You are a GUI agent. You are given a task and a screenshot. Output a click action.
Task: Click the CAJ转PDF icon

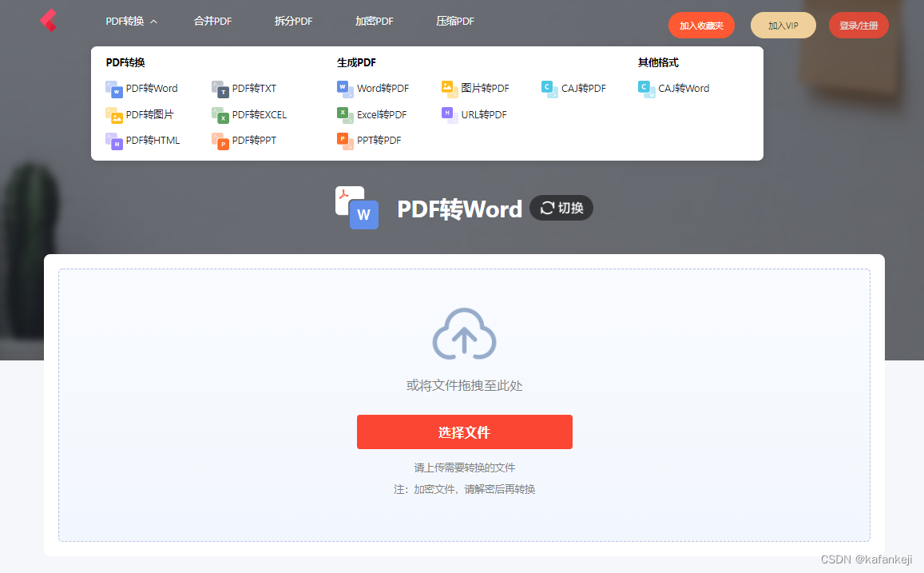[x=549, y=89]
